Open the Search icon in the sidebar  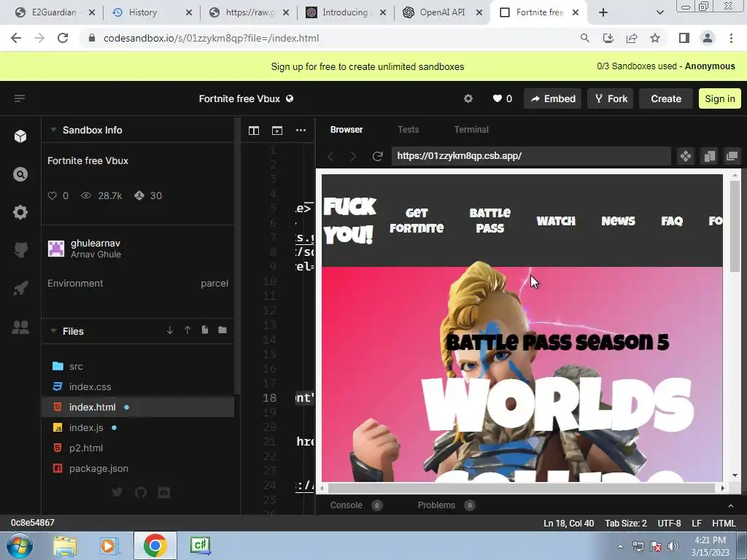[x=20, y=174]
